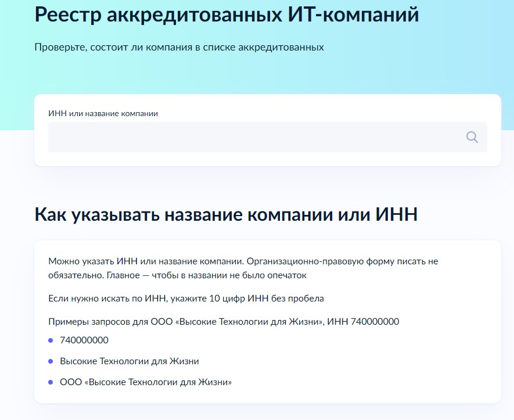This screenshot has height=420, width=514.
Task: Focus the INN or company name input
Action: (x=268, y=137)
